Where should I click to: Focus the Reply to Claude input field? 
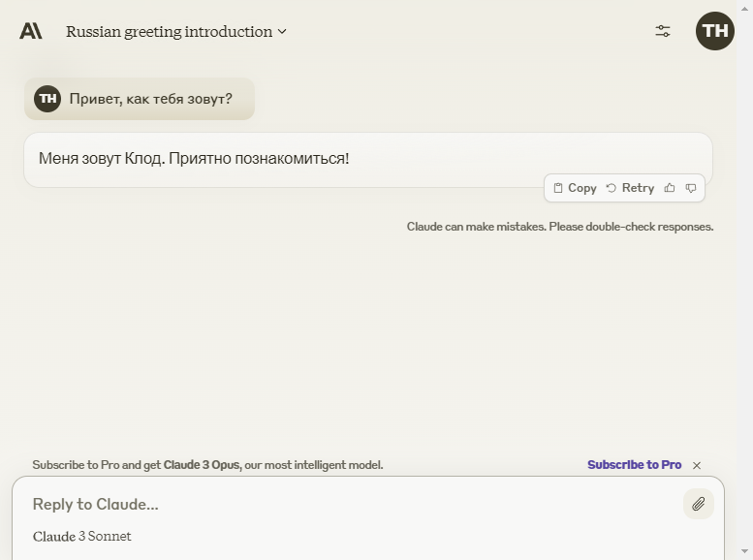point(355,504)
